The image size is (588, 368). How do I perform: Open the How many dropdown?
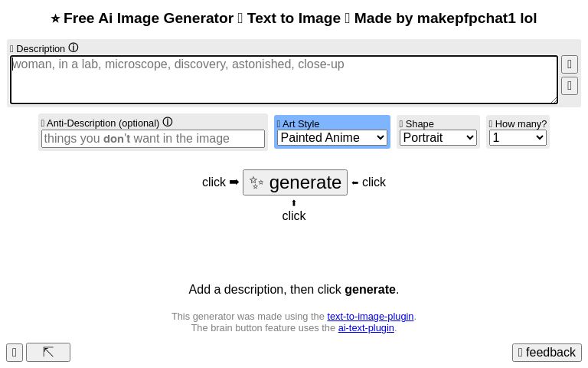518,138
